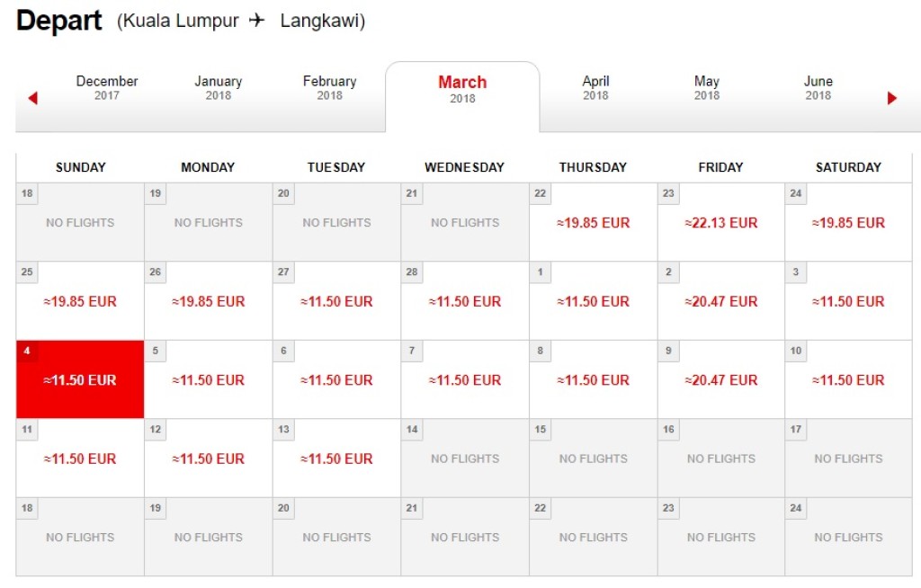Image resolution: width=921 pixels, height=588 pixels.
Task: Click the highlighted Sunday 4 fare
Action: pos(80,380)
